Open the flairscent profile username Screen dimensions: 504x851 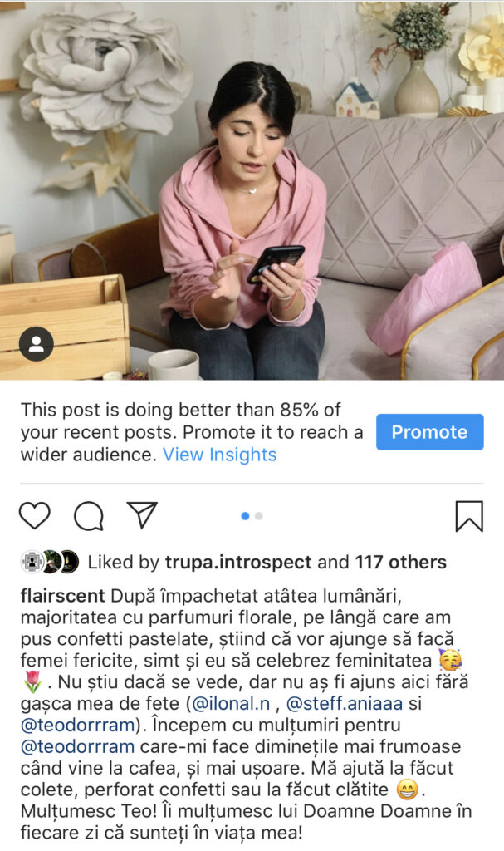tap(62, 595)
